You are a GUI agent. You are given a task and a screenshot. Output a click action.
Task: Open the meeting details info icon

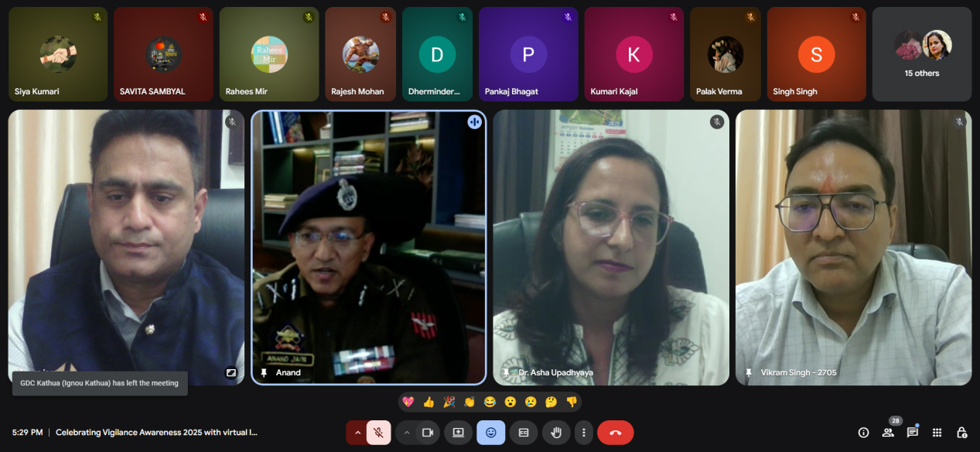[x=863, y=433]
